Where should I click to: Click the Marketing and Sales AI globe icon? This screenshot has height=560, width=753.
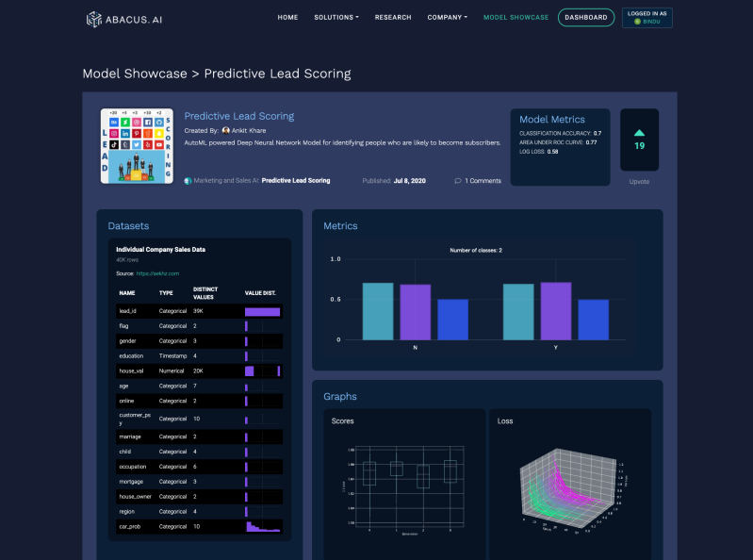click(x=188, y=180)
